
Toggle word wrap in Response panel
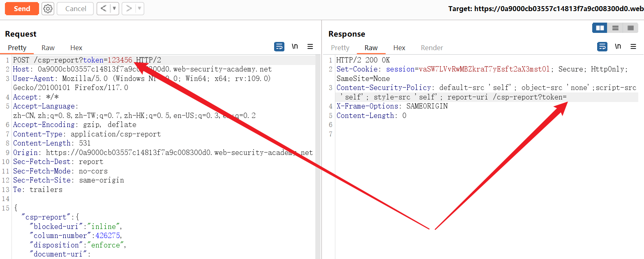coord(602,47)
